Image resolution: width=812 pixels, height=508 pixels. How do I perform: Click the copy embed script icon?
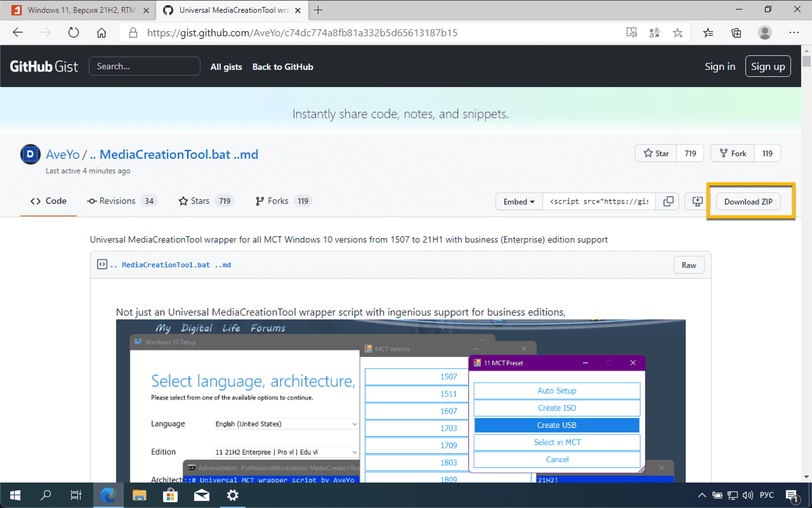pyautogui.click(x=668, y=201)
